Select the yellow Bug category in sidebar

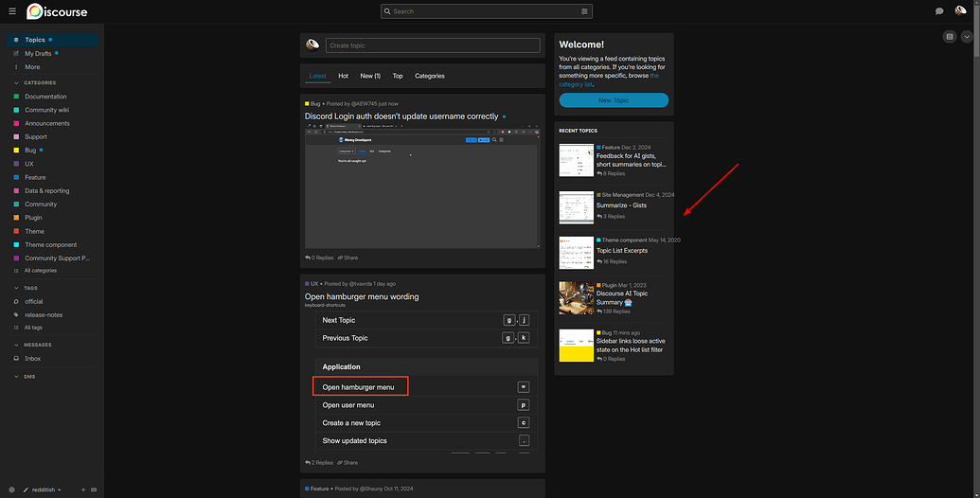[x=30, y=150]
